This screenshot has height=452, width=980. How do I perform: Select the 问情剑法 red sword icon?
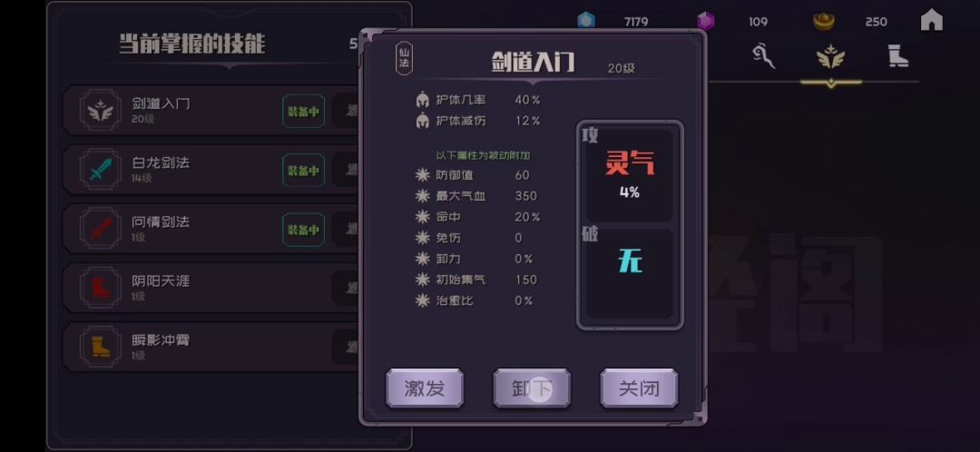coord(100,228)
